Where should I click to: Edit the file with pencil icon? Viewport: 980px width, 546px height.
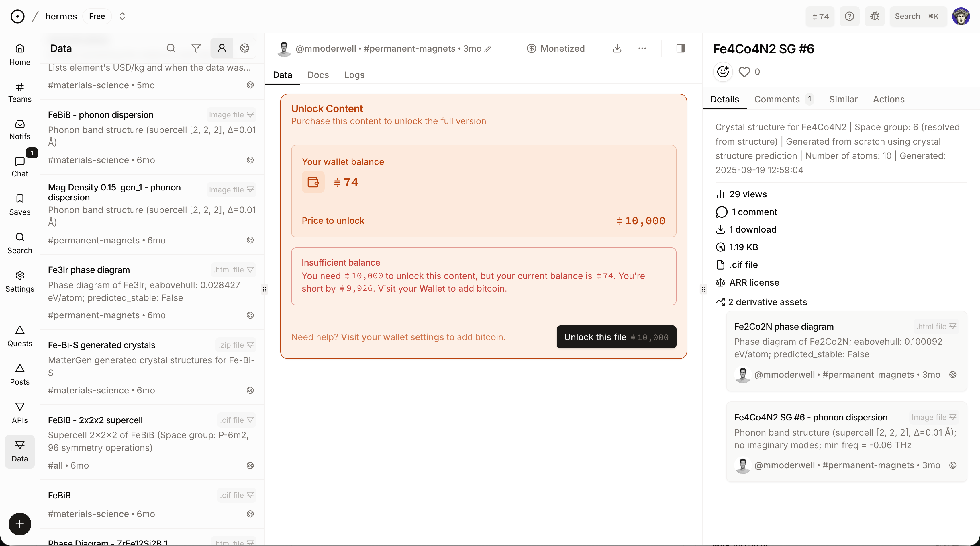(x=488, y=49)
